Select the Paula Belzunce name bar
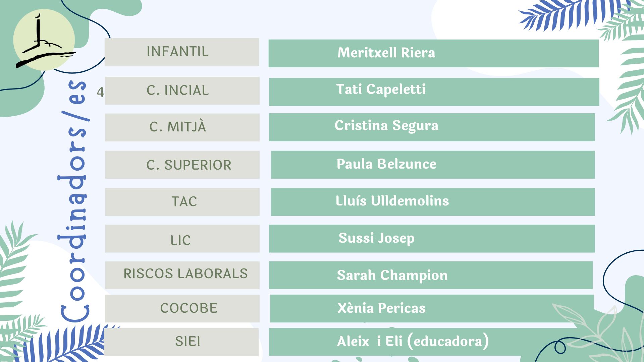Screen dimensions: 644x362 433,165
